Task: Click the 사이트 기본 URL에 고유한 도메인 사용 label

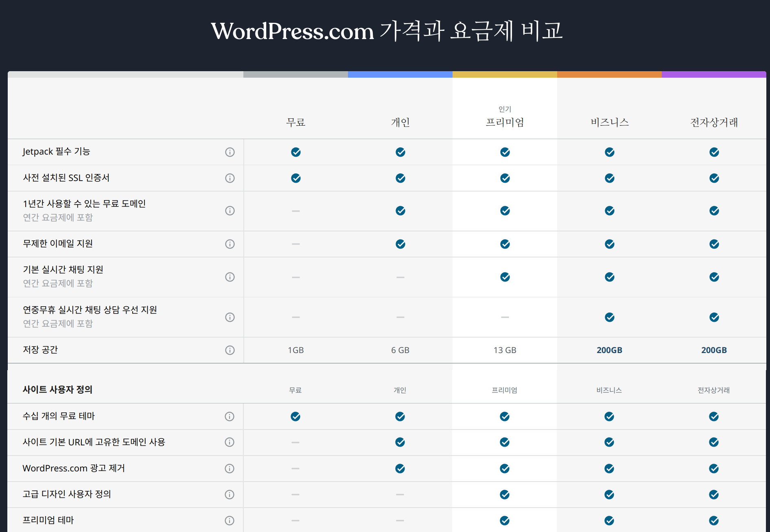Action: pos(94,442)
